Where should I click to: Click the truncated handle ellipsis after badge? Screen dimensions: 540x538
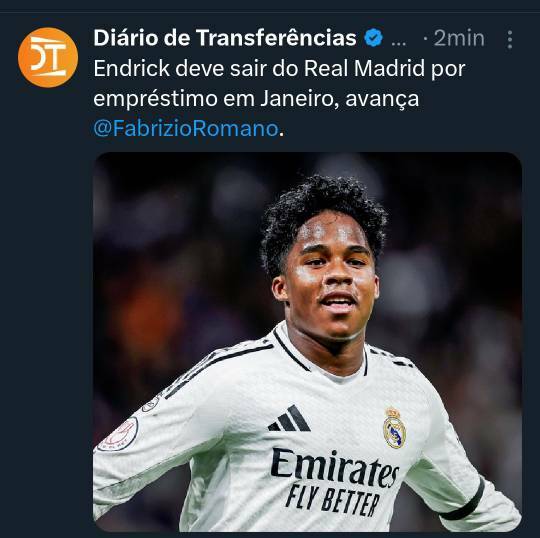[x=399, y=43]
